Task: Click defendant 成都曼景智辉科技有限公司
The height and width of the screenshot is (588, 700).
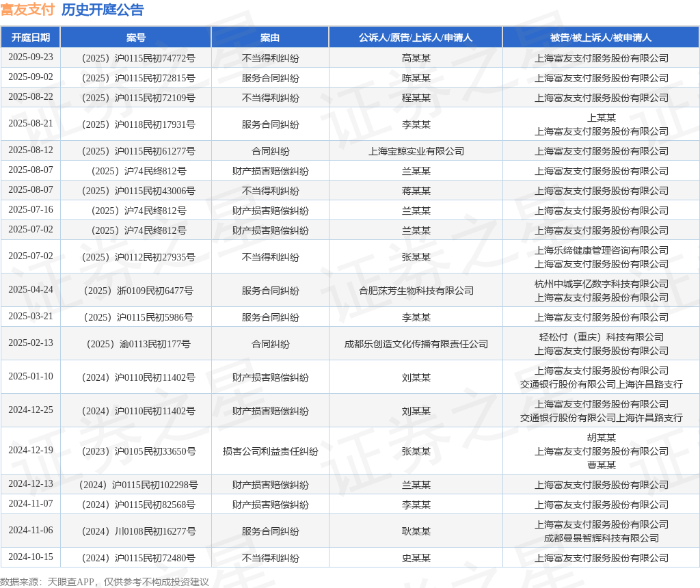Action: coord(602,538)
